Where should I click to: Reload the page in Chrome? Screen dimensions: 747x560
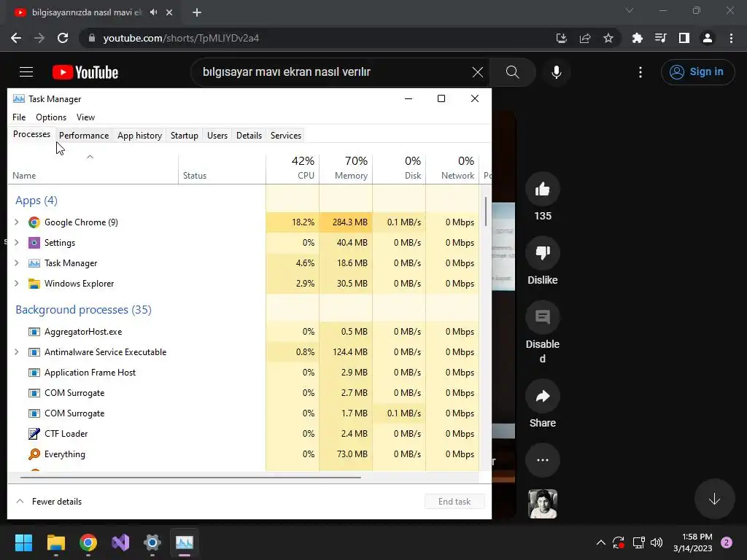63,38
